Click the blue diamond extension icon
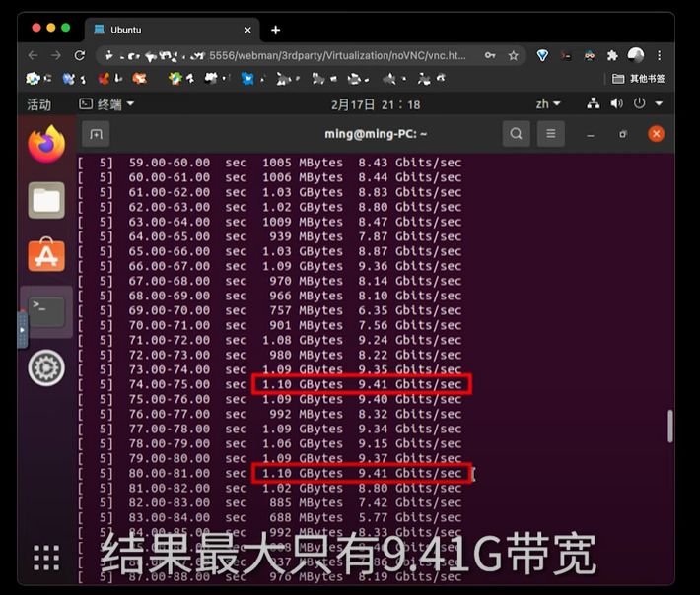The height and width of the screenshot is (595, 700). click(x=542, y=56)
